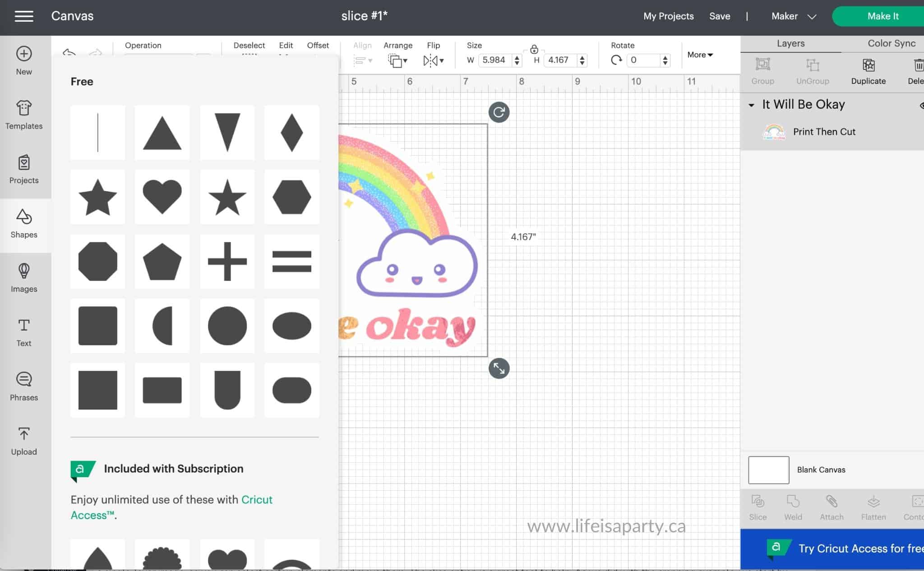Screen dimensions: 924x571
Task: Click Save in the header
Action: 720,16
